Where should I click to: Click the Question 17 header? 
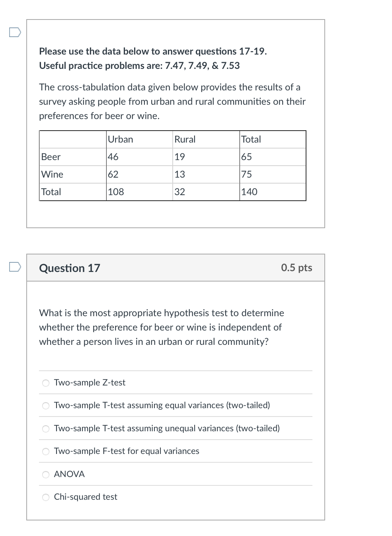pos(70,268)
